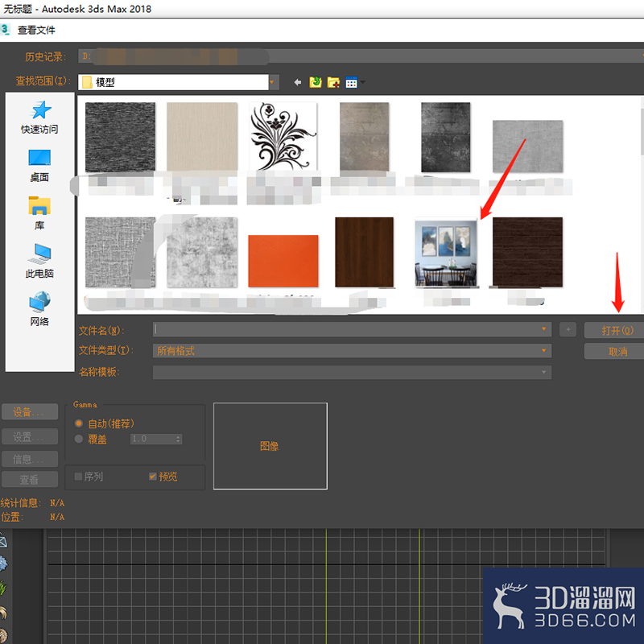Select the white marble-like texture thumbnail
644x644 pixels.
pos(202,252)
